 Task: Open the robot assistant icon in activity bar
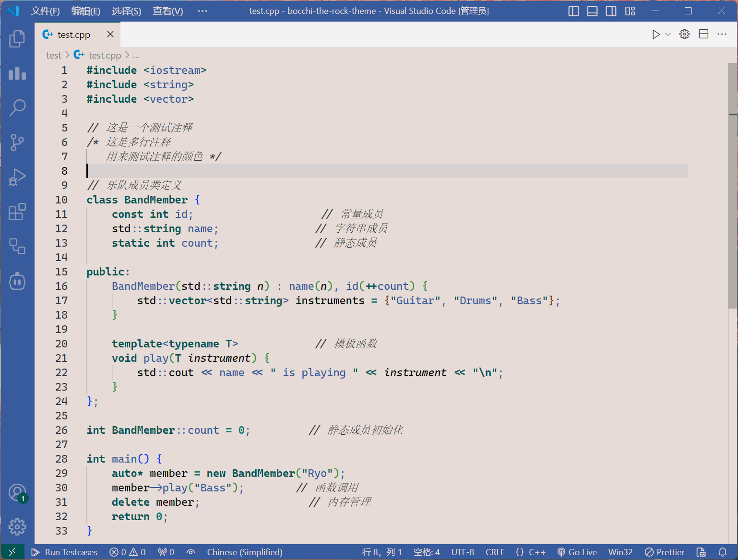click(x=17, y=281)
